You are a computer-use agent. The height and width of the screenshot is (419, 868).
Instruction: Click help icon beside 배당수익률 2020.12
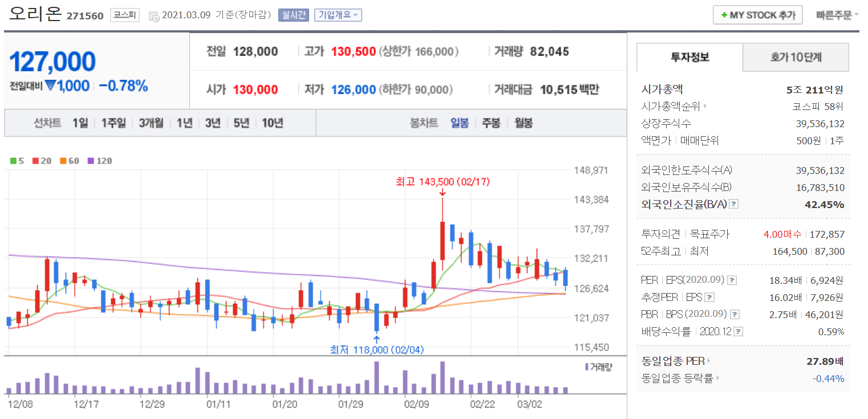click(739, 332)
